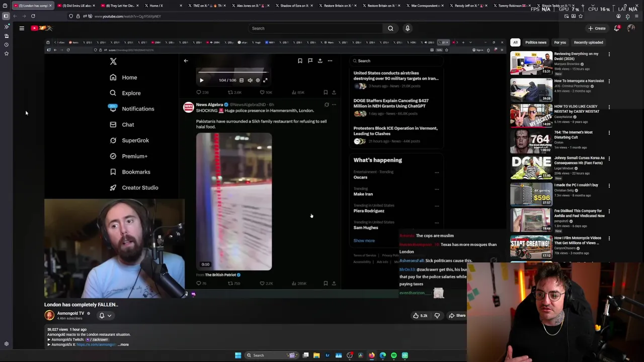Open the Asmongold TV channel avatar
Viewport: 644px width, 362px height.
[49, 315]
